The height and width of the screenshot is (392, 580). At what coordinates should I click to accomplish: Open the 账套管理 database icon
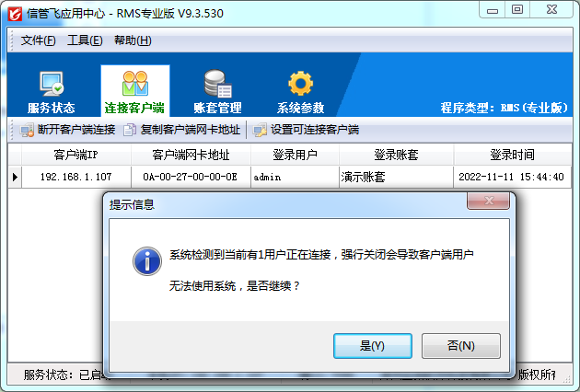coord(218,84)
